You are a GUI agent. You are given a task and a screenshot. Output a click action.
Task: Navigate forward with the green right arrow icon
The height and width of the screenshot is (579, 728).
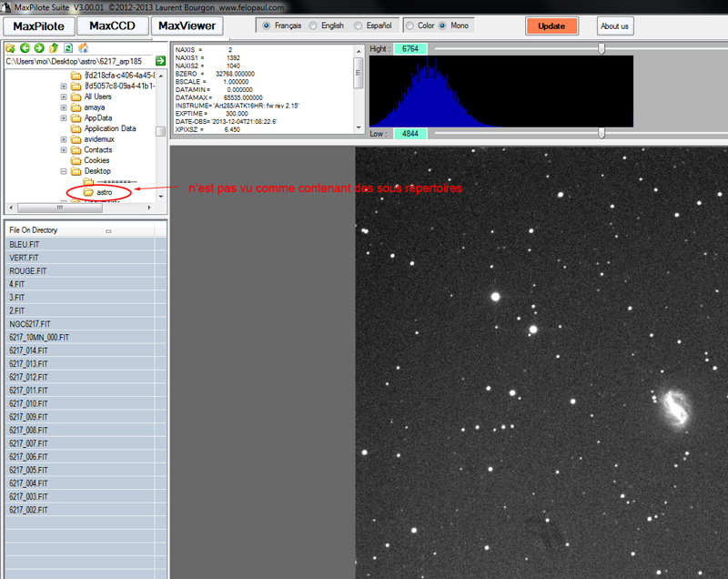pyautogui.click(x=40, y=49)
